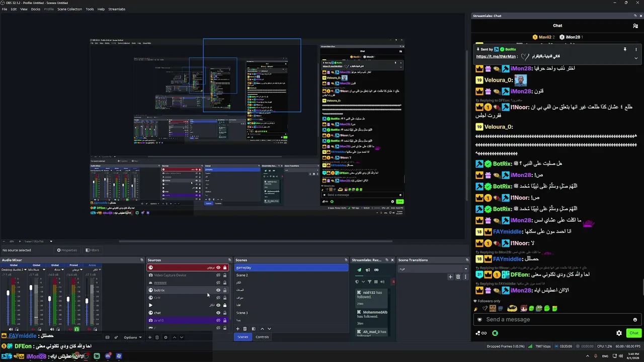
Task: Open the Audio Mixer Options dropdown
Action: coord(132,337)
